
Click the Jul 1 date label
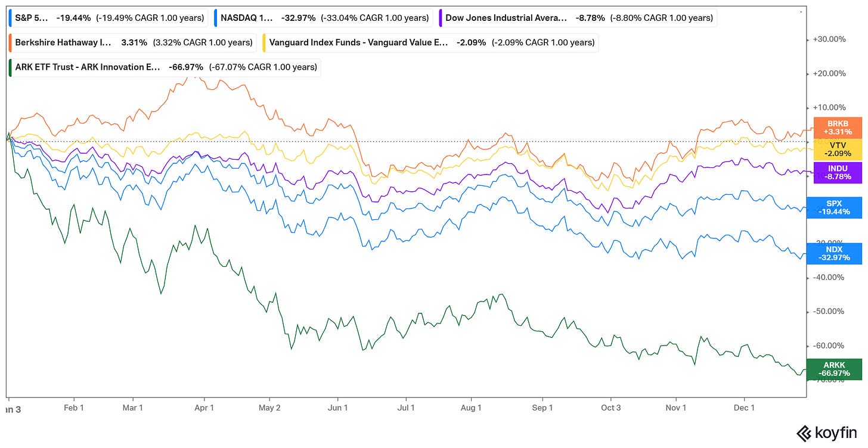406,408
